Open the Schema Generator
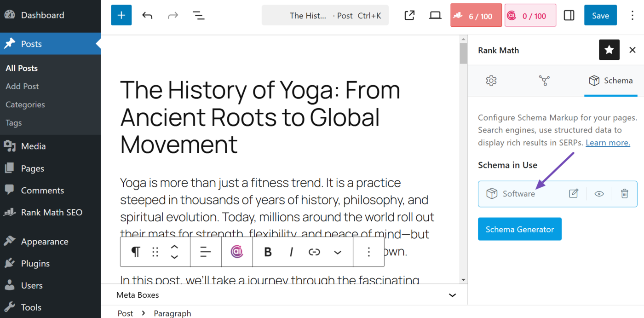The width and height of the screenshot is (644, 318). tap(520, 229)
